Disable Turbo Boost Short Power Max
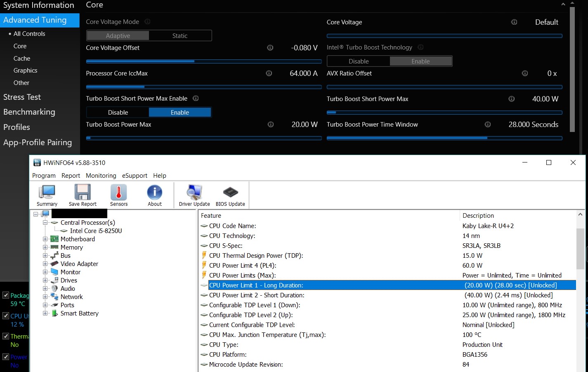Viewport: 588px width, 372px height. (118, 113)
